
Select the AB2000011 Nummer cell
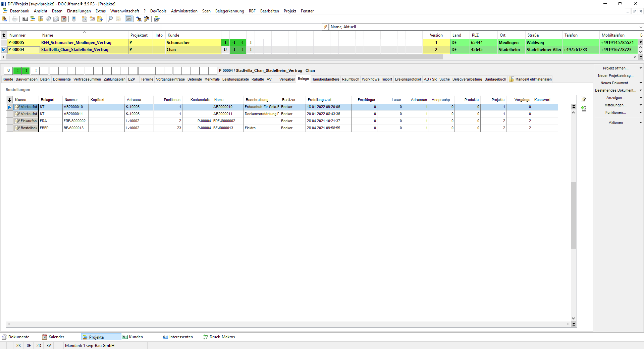click(x=75, y=114)
